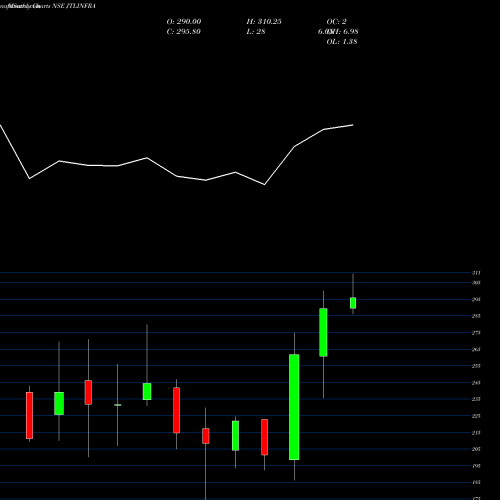500x500 pixels.
Task: Click the 195 price axis label
Action: (x=476, y=466)
